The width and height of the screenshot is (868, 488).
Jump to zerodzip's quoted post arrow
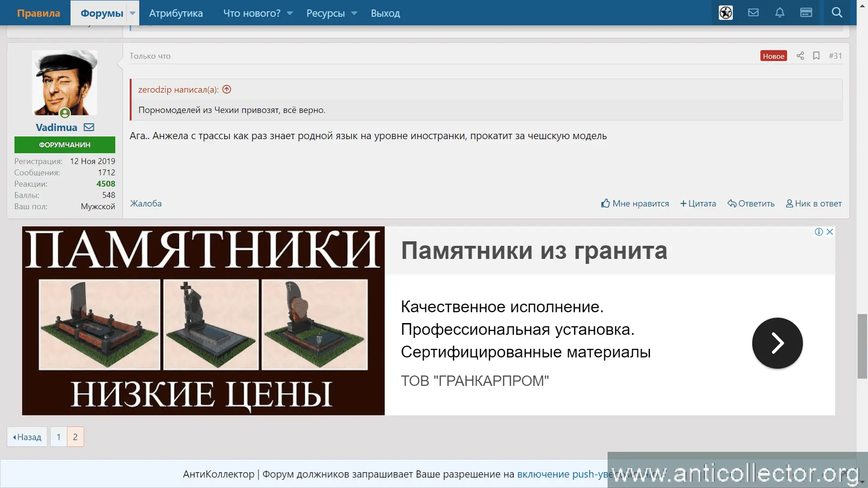[227, 89]
